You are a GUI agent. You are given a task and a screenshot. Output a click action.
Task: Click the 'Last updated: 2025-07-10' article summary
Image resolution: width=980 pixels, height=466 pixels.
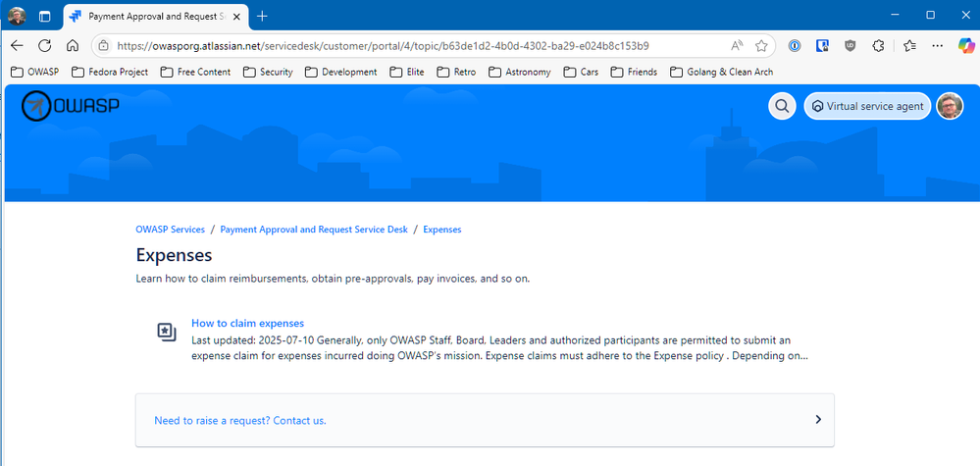500,348
